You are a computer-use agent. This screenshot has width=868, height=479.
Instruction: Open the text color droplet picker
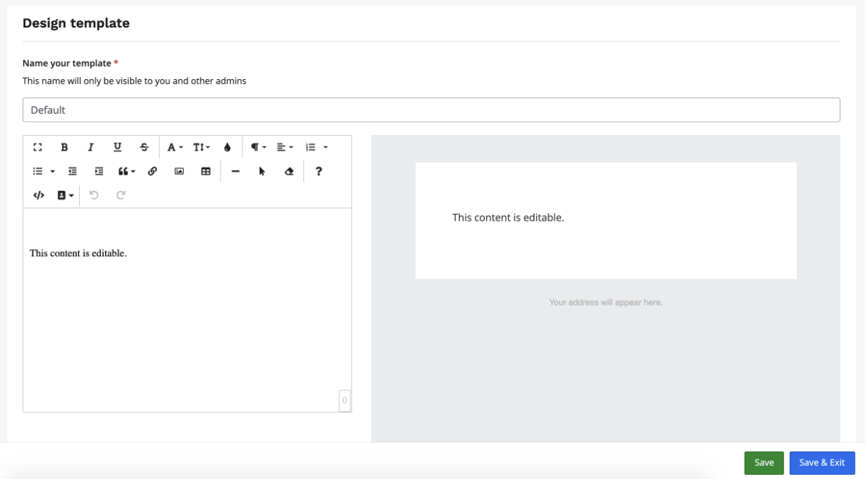[227, 147]
